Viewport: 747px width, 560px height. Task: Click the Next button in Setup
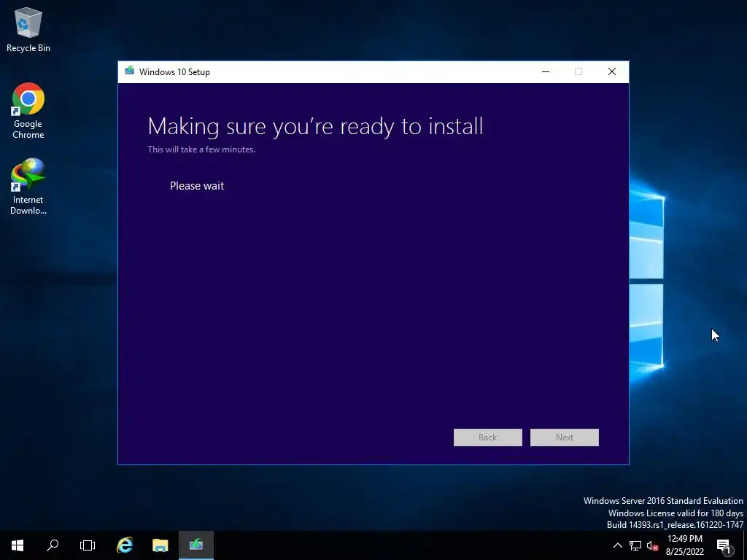point(564,437)
